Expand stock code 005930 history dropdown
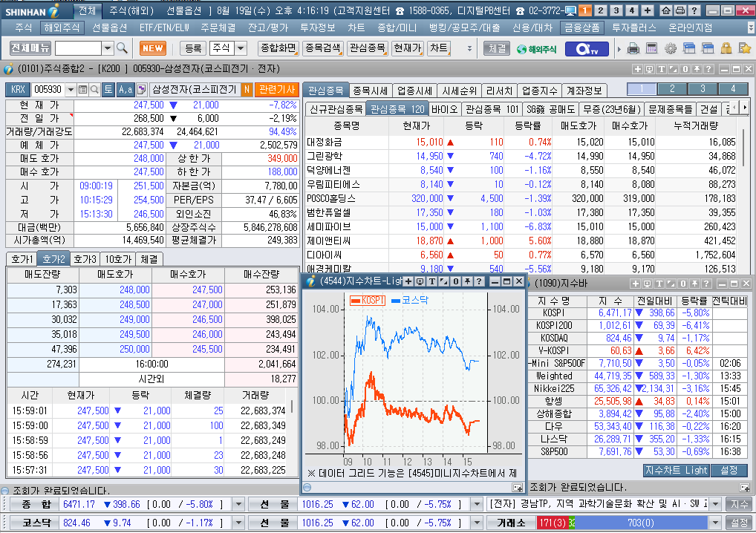Viewport: 756px width, 533px height. (x=71, y=89)
